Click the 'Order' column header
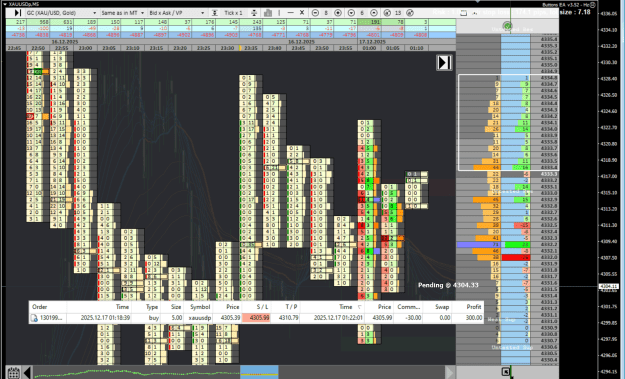 (48, 307)
